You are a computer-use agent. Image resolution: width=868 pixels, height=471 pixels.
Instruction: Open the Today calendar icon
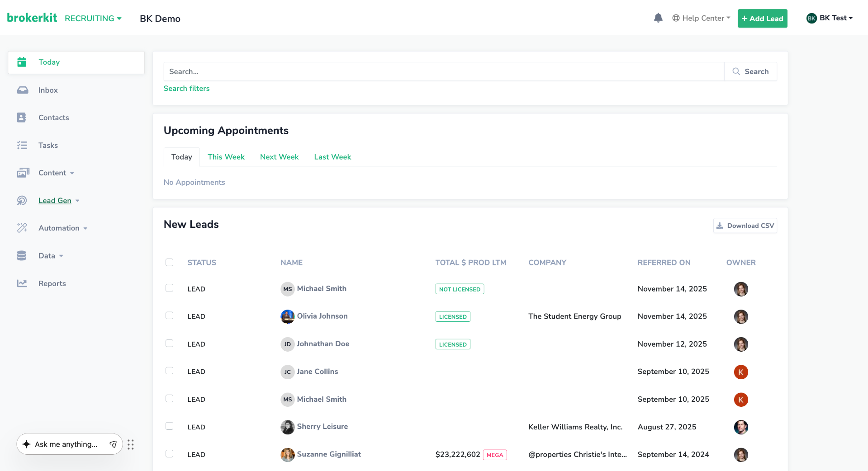22,62
